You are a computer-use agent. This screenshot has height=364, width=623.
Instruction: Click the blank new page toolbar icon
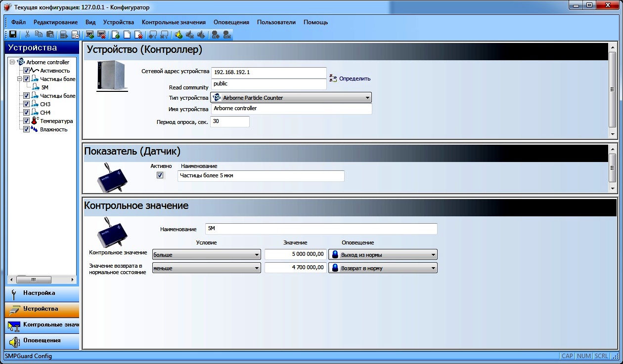click(127, 35)
